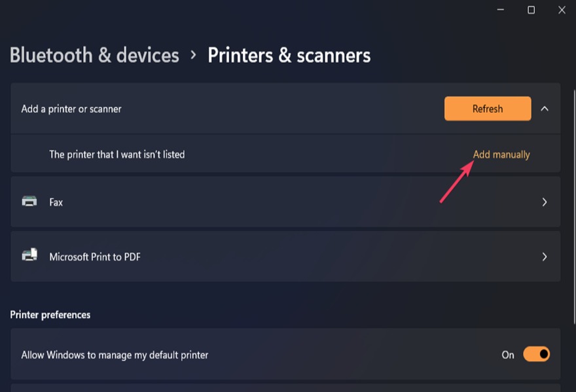
Task: Click the On label beside the default printer toggle
Action: coord(508,354)
